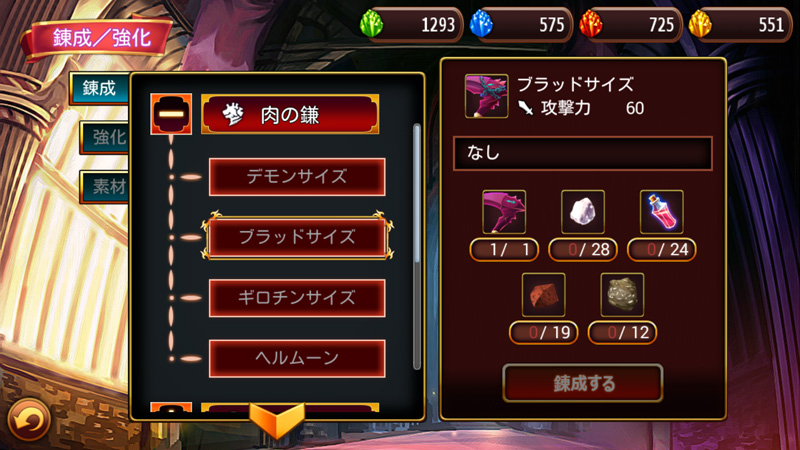The width and height of the screenshot is (800, 450).
Task: Select the green crystal currency icon
Action: tap(371, 24)
